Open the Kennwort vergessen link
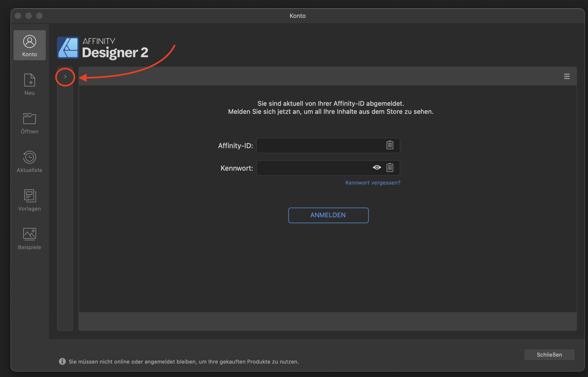This screenshot has width=588, height=377. pyautogui.click(x=372, y=183)
